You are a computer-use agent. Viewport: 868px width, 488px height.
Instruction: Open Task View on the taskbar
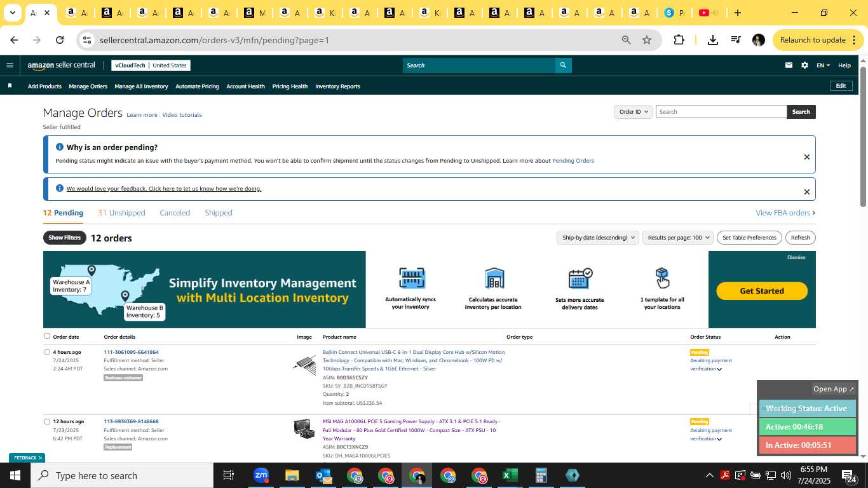click(x=229, y=475)
